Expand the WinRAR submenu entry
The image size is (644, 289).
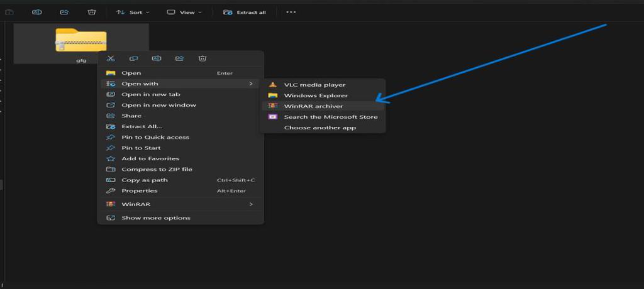(180, 204)
